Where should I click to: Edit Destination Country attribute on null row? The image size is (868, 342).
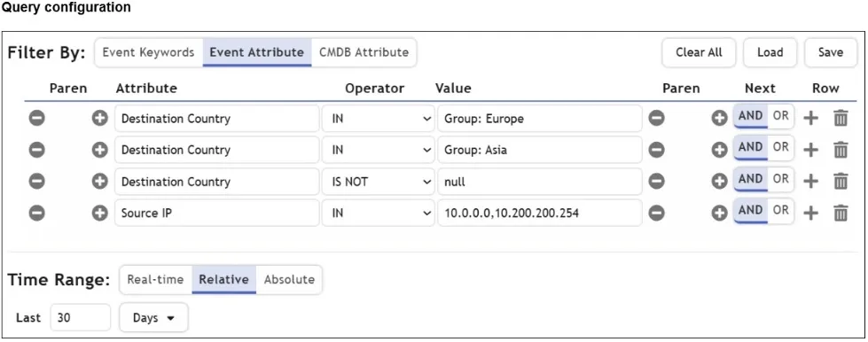[x=217, y=182]
